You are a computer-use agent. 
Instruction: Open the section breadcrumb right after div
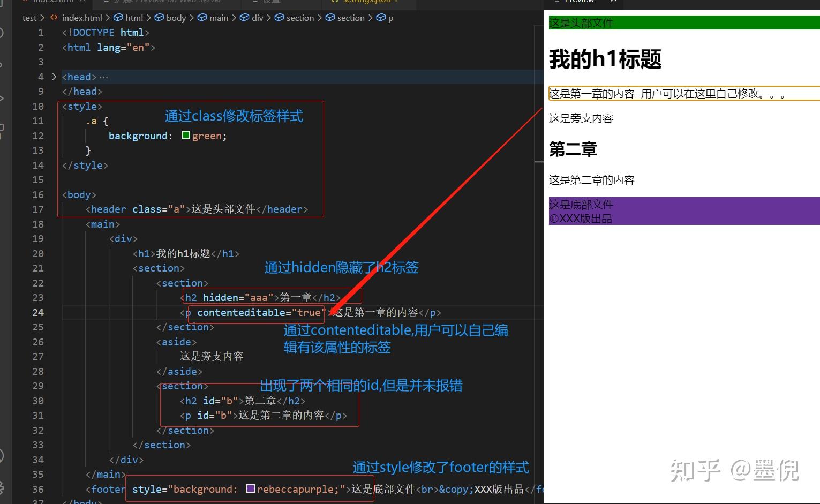tap(295, 18)
